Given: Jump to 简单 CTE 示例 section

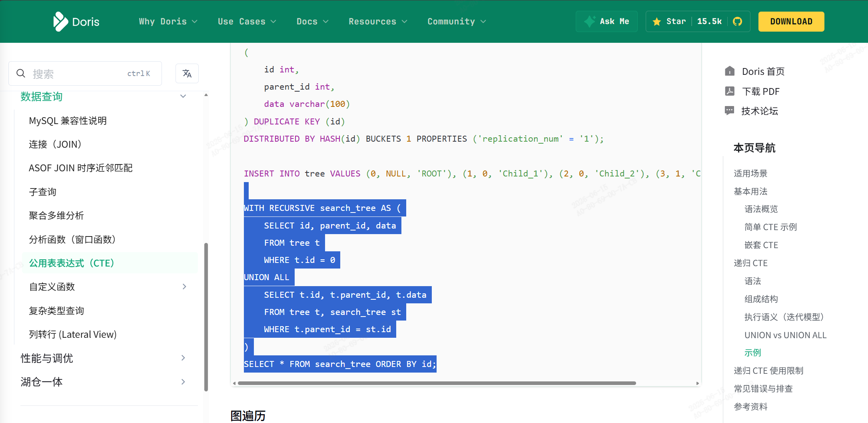Looking at the screenshot, I should [x=770, y=227].
